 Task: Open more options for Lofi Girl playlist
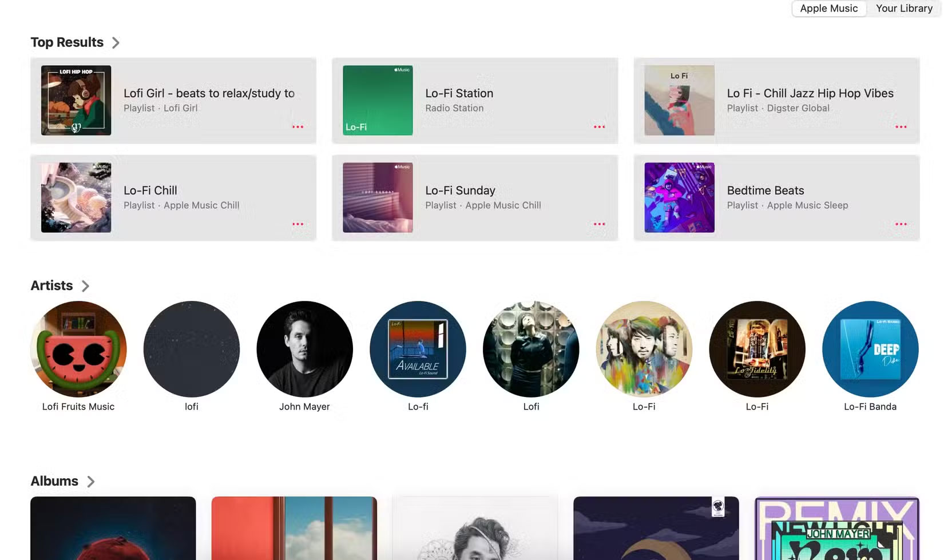click(298, 127)
